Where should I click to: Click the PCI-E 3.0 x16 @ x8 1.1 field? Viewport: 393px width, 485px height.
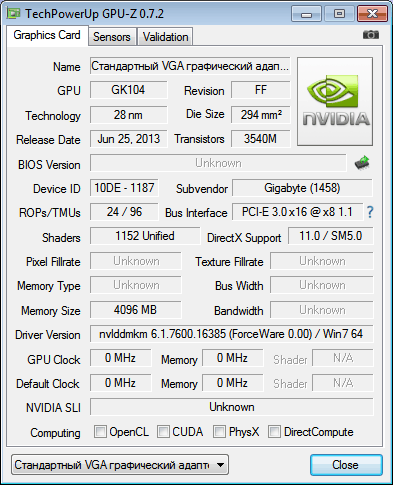tap(297, 212)
